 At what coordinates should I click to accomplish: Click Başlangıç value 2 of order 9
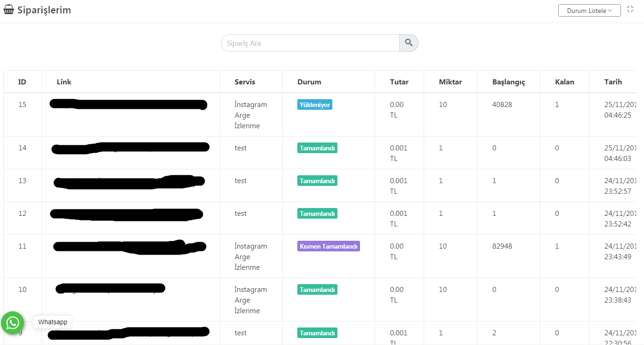(494, 333)
